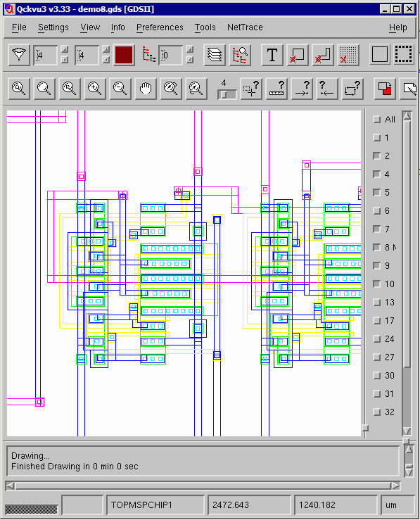Click the plain magnifier zoom window icon
This screenshot has width=420, height=520.
44,89
